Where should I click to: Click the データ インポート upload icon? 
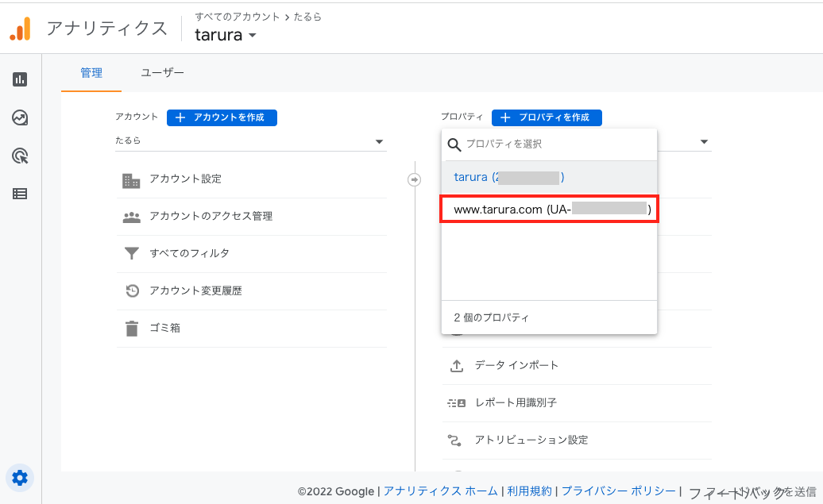point(457,366)
